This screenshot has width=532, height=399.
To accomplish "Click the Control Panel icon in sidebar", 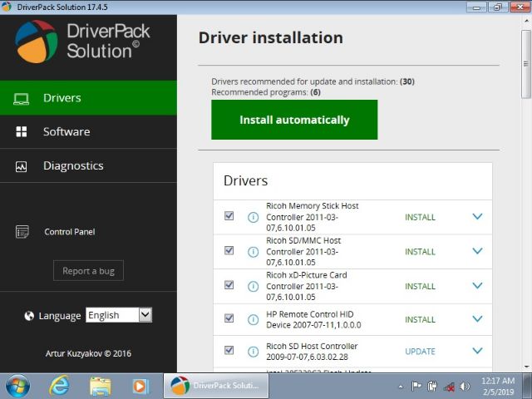I will (x=22, y=232).
